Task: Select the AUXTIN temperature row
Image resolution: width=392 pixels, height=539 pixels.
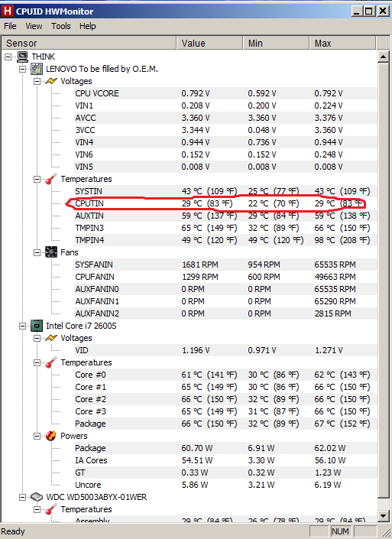Action: click(x=225, y=216)
